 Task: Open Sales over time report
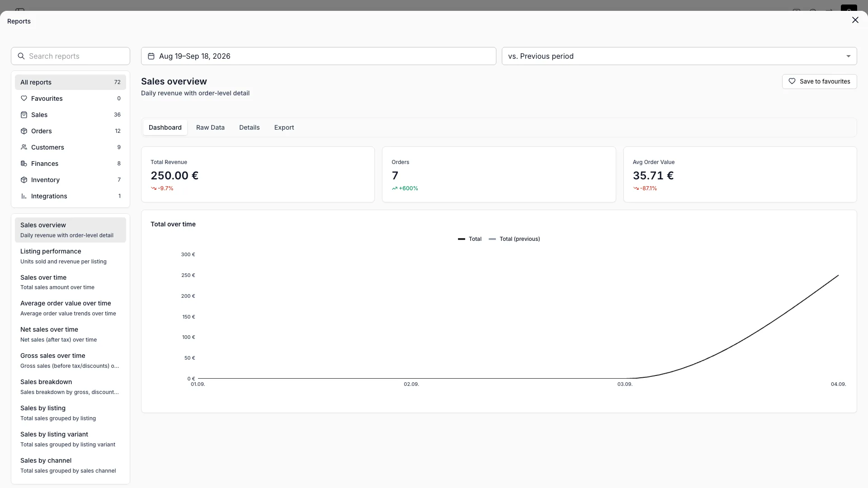pyautogui.click(x=71, y=282)
